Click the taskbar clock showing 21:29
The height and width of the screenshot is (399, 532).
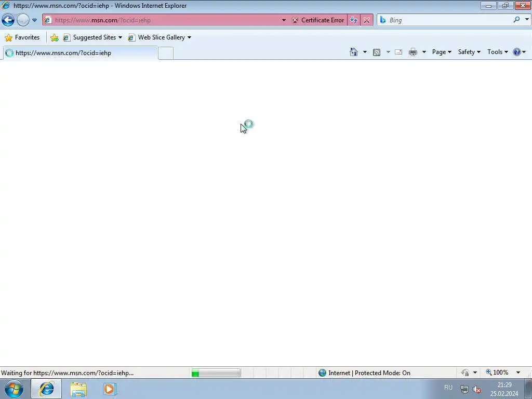click(504, 389)
